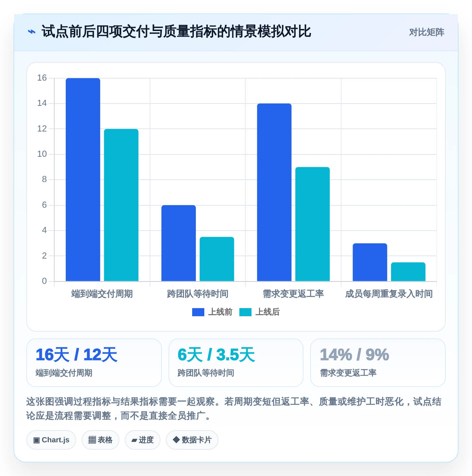Click the 端到端交付周期 caption under 16天 / 12天

[64, 373]
